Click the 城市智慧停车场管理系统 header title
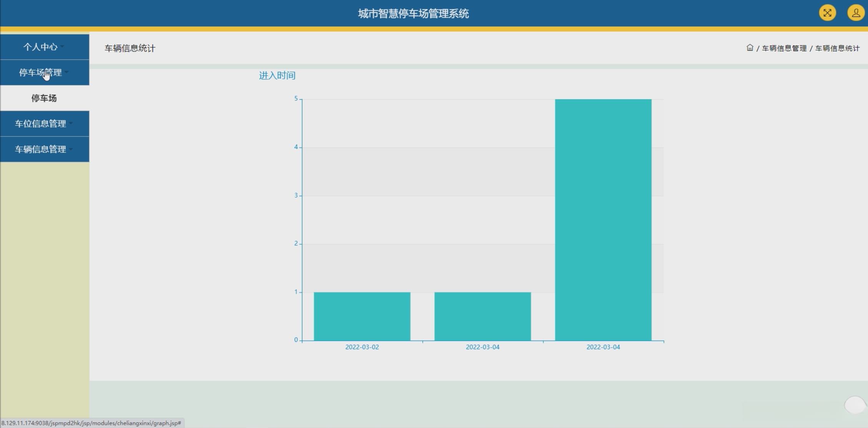868x428 pixels. point(413,14)
